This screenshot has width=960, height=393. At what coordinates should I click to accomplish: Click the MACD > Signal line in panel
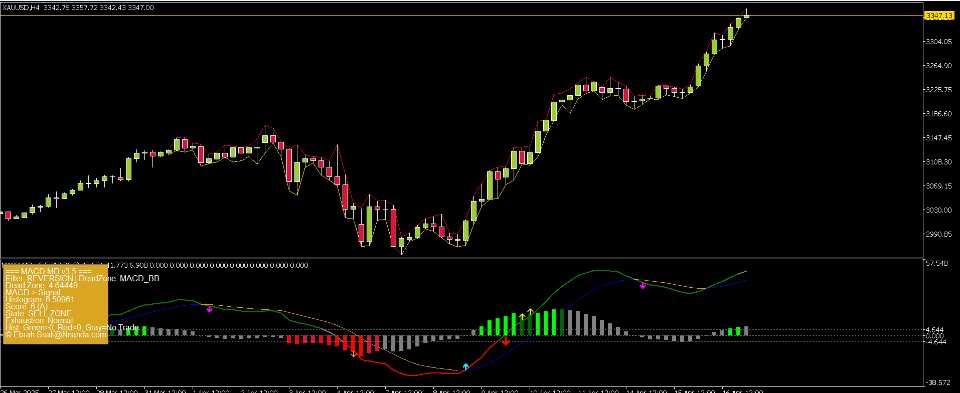(x=32, y=292)
